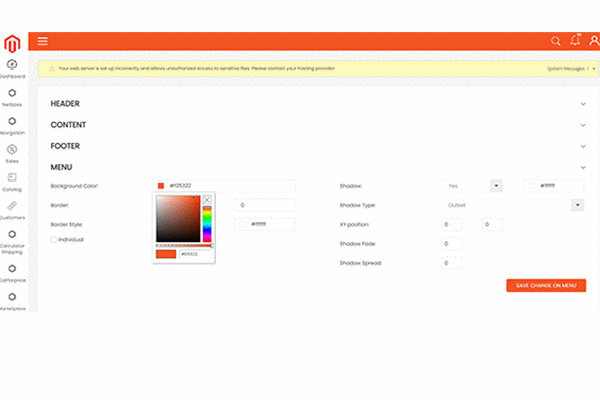Open the user account icon
Image resolution: width=600 pixels, height=400 pixels.
click(x=590, y=41)
